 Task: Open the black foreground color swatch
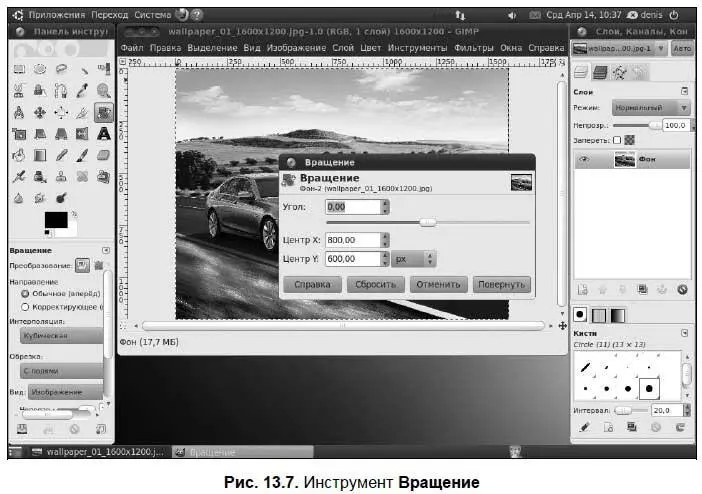tap(56, 220)
